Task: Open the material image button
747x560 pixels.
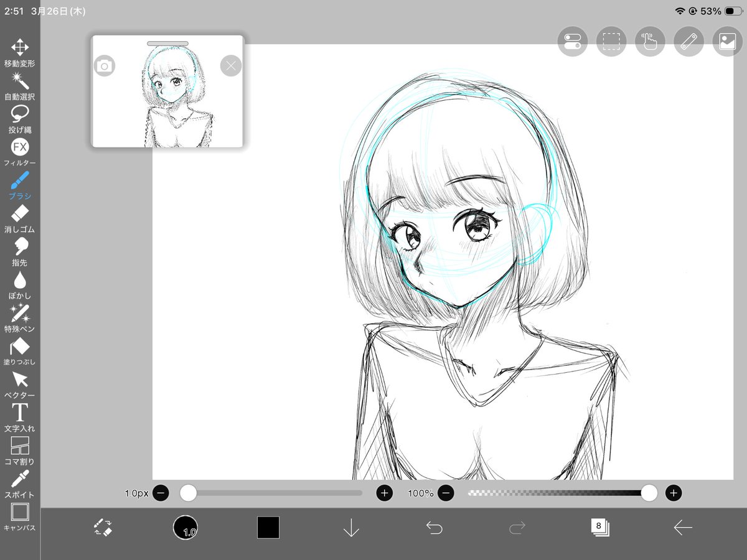Action: pyautogui.click(x=728, y=41)
